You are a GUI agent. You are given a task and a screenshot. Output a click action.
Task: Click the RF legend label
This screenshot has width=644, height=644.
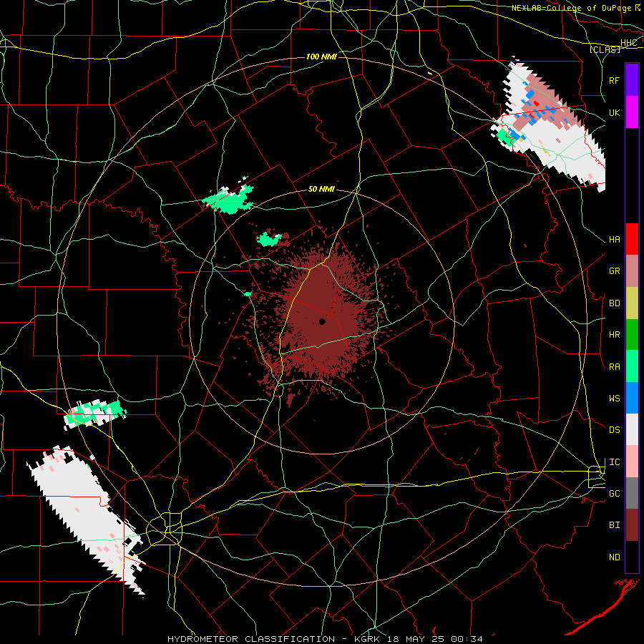[615, 80]
